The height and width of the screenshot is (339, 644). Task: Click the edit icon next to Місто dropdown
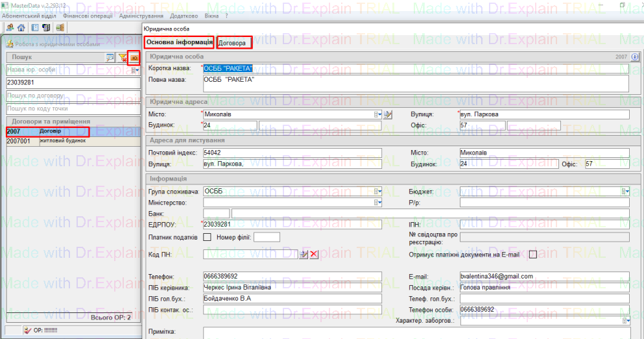coord(388,115)
